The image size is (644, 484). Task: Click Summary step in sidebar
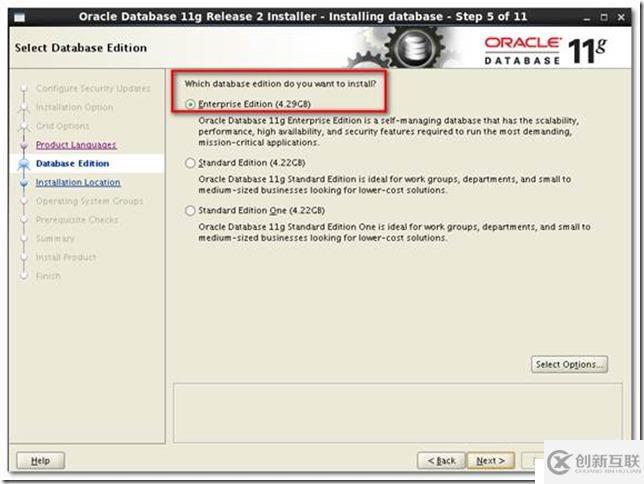tap(55, 238)
